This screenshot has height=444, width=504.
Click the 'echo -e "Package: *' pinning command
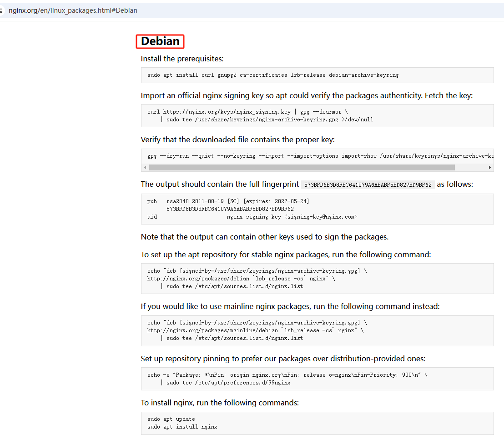coord(287,375)
